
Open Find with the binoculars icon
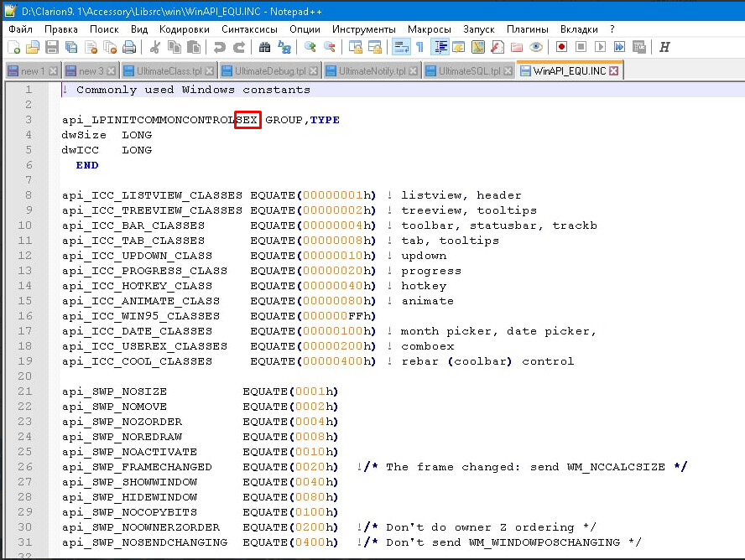pyautogui.click(x=265, y=47)
